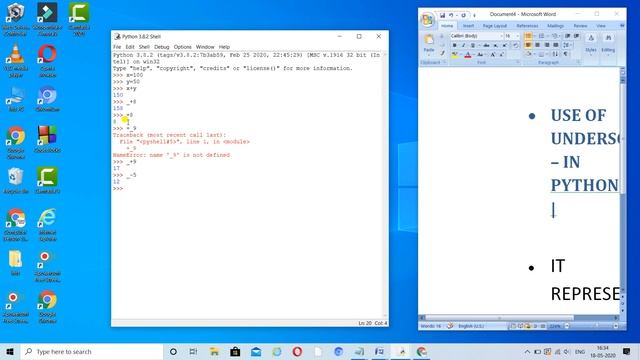Open File Explorer from the taskbar

point(214,351)
